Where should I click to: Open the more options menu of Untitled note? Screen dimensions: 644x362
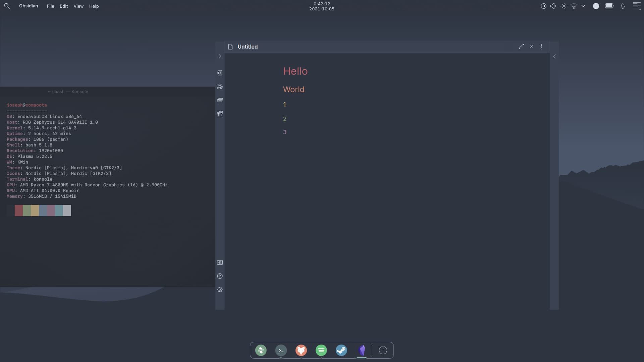[x=541, y=47]
